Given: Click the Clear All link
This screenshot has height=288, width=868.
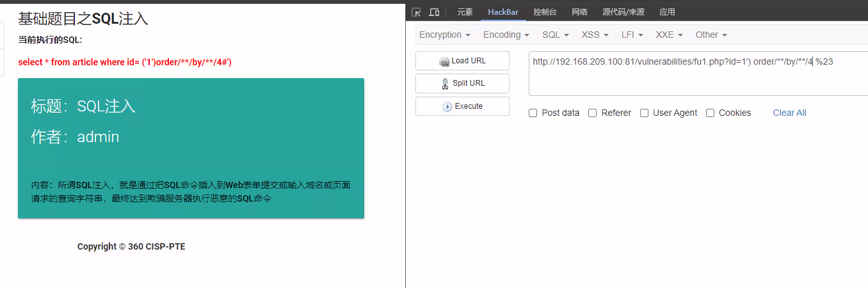Looking at the screenshot, I should coord(789,113).
